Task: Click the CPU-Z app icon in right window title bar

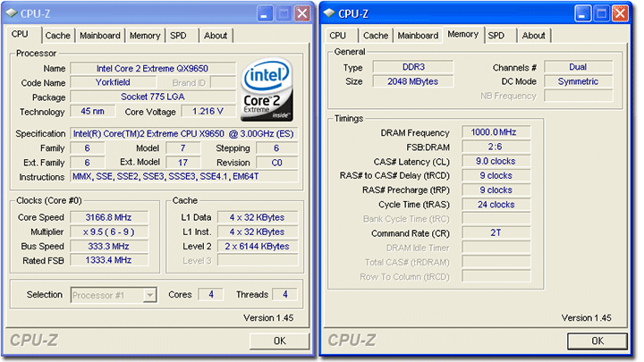Action: [x=329, y=13]
